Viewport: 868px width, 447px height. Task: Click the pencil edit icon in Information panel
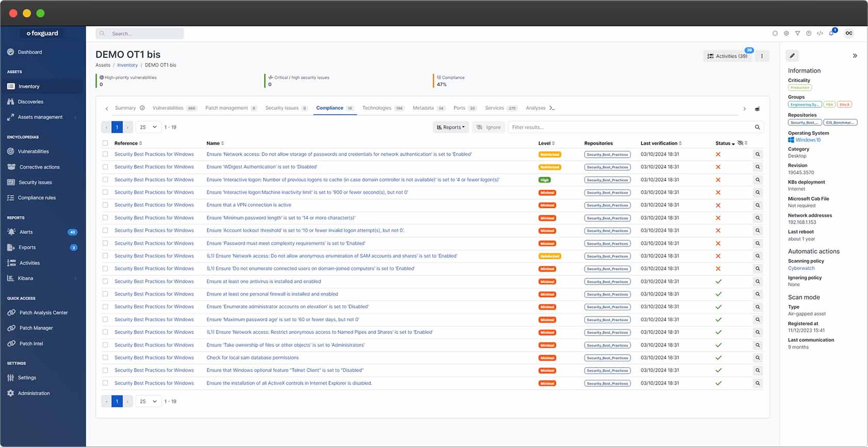click(x=792, y=56)
